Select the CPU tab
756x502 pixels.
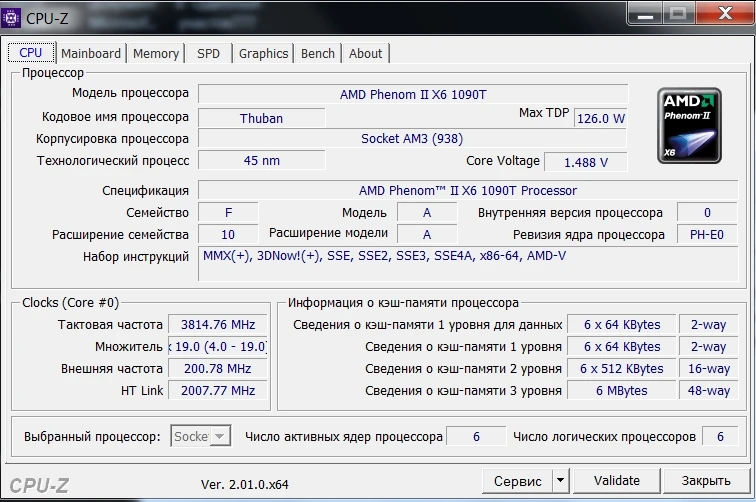point(31,53)
